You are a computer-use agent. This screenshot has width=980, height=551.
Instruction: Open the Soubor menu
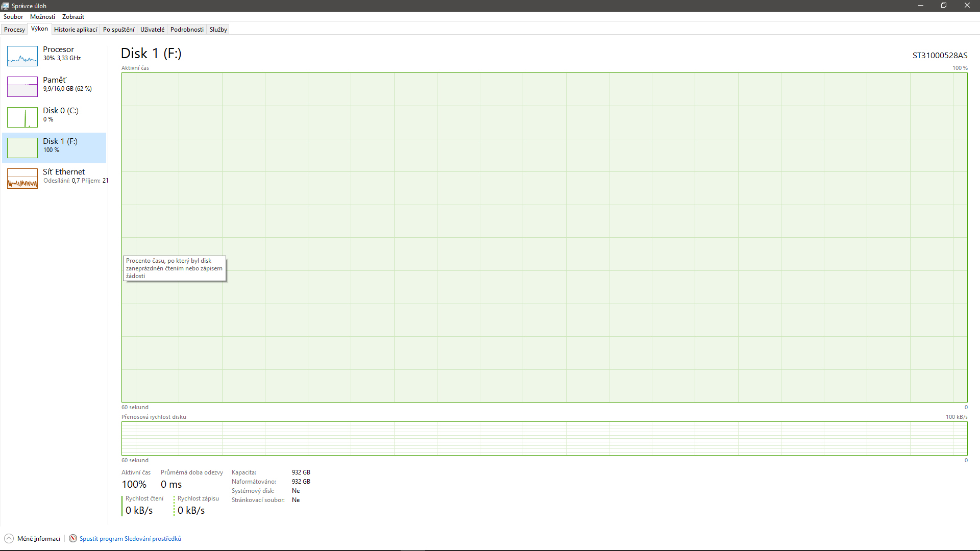[x=13, y=17]
